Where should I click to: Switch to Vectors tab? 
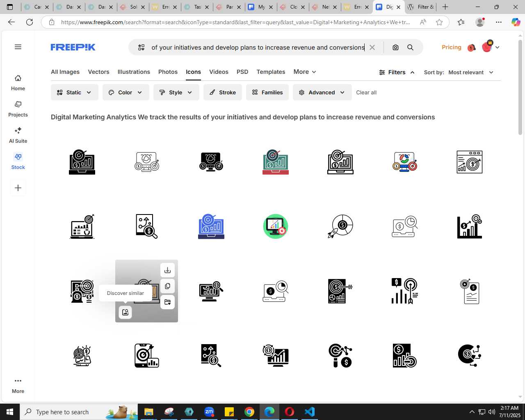click(x=99, y=72)
